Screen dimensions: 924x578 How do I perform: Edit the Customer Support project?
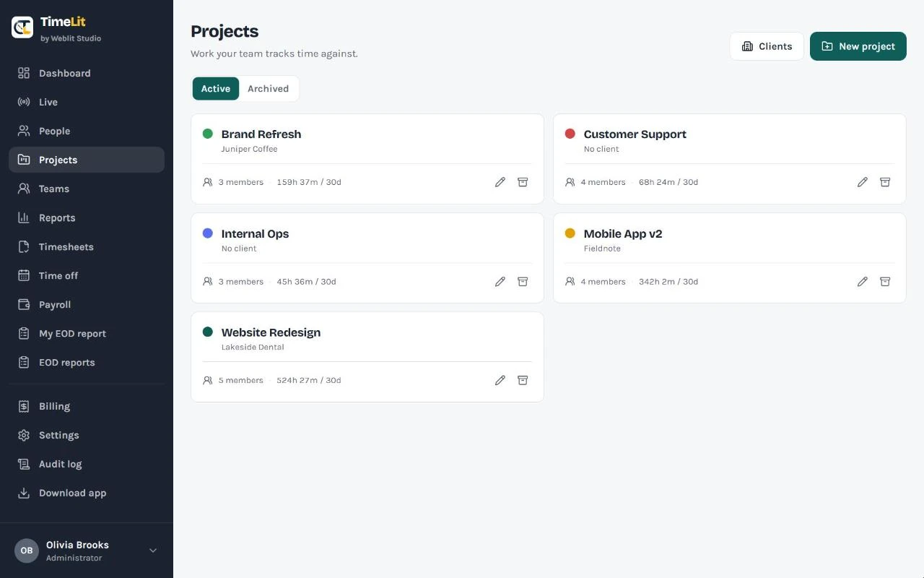(863, 182)
